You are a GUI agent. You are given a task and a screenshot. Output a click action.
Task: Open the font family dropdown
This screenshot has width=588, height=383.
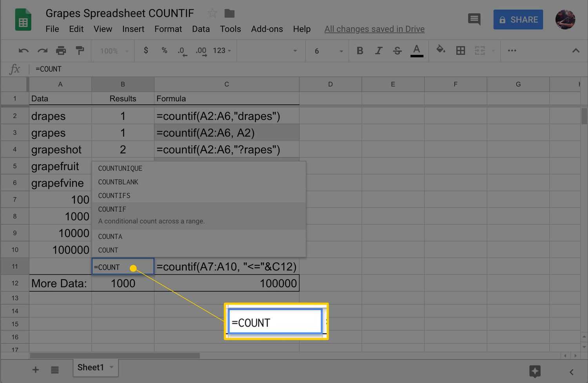270,51
